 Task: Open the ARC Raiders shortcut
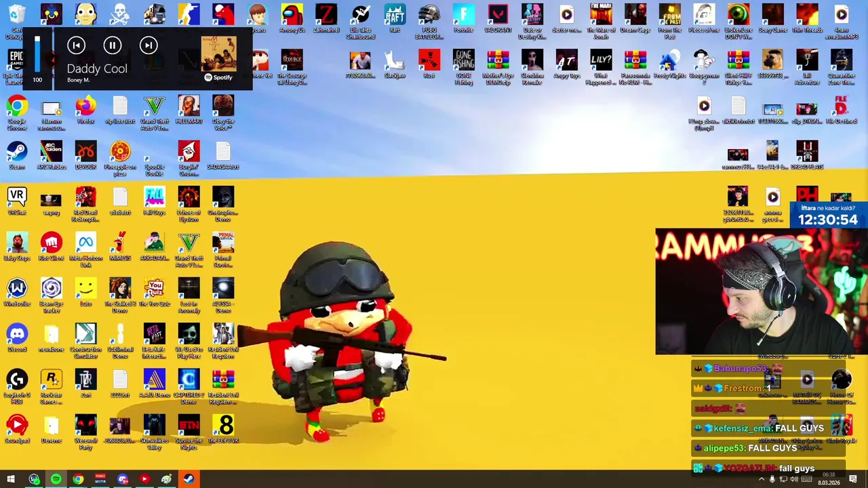click(52, 155)
